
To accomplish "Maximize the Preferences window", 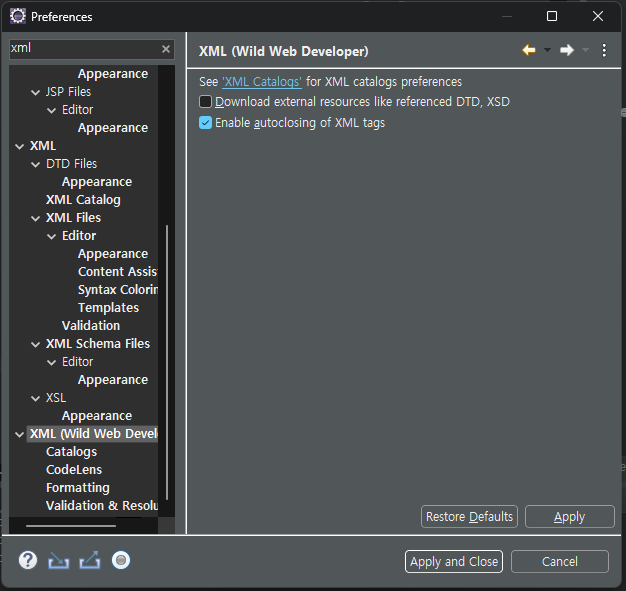I will (552, 16).
